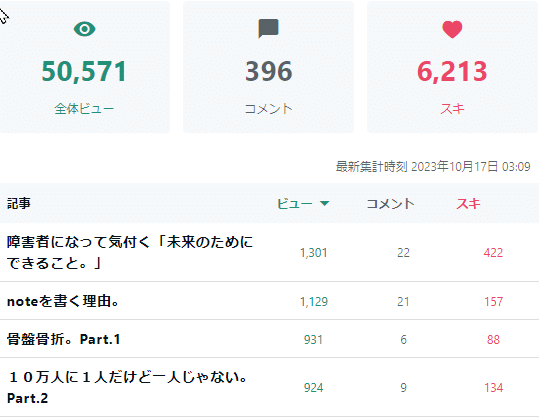Click the red heart likes icon

[452, 29]
